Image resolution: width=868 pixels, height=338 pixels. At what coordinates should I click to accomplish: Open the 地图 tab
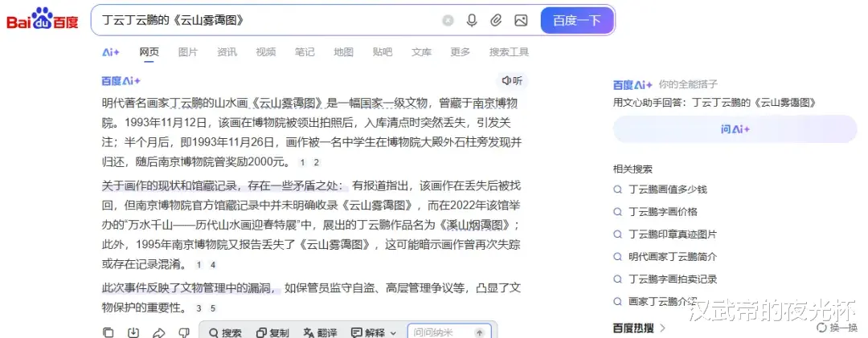pyautogui.click(x=343, y=52)
